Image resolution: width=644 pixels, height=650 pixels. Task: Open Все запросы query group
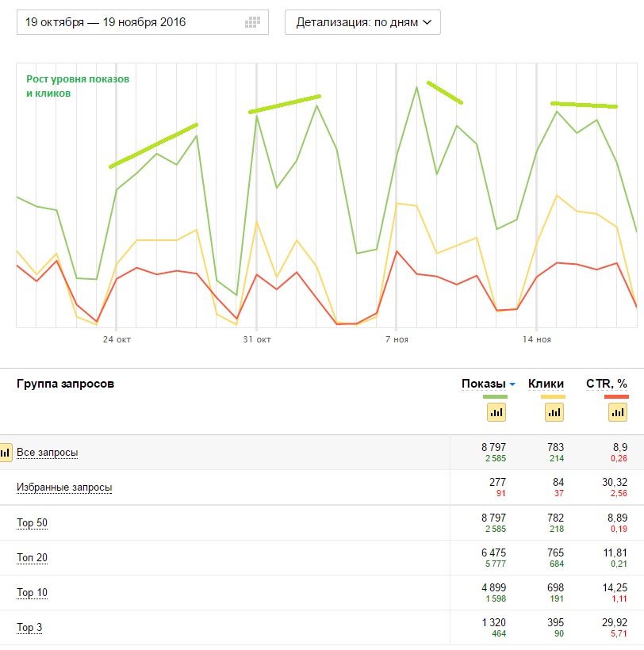point(48,453)
